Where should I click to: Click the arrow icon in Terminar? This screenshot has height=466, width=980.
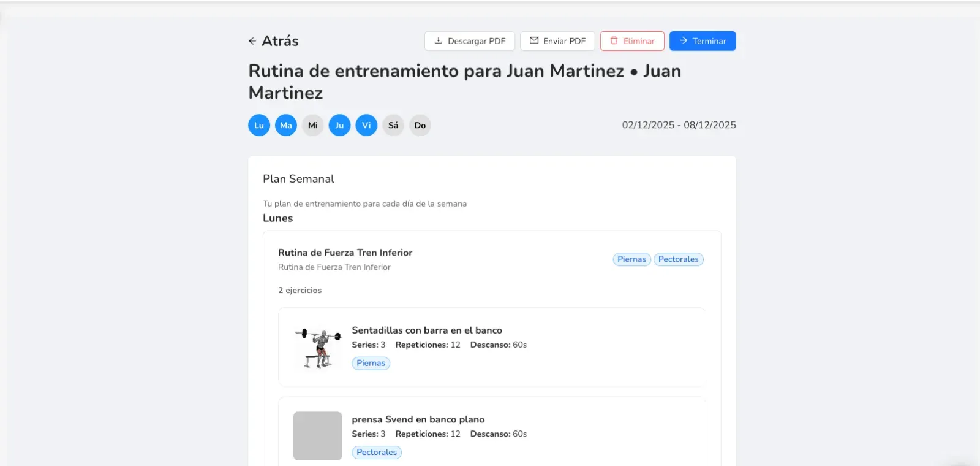click(684, 41)
